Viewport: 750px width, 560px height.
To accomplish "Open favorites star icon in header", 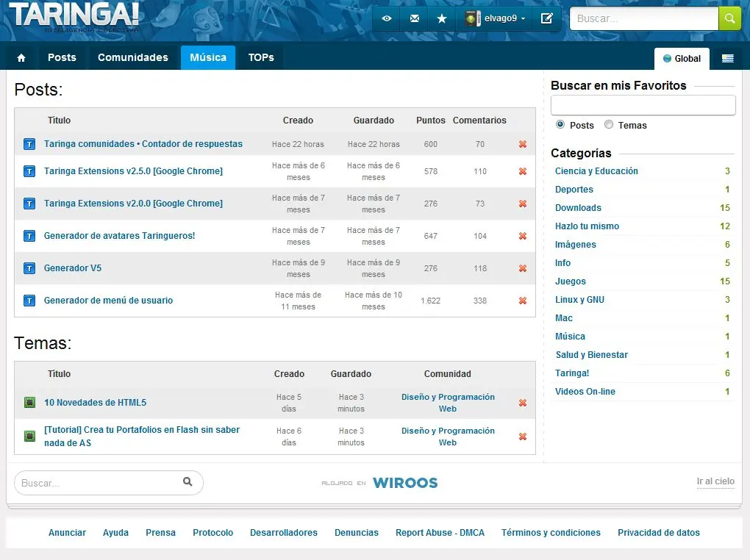I will click(x=442, y=18).
